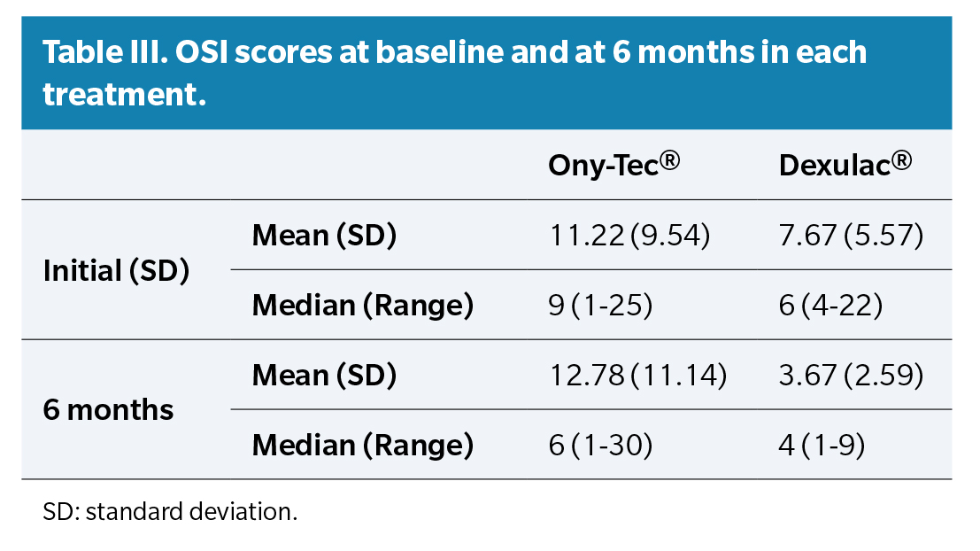Select the value 11.22 (9.54)
Screen dimensions: 980x551
(x=619, y=236)
